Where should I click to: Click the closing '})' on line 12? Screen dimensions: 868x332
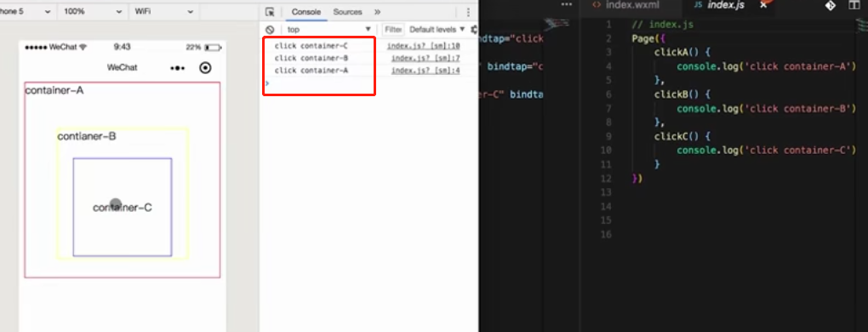coord(637,179)
